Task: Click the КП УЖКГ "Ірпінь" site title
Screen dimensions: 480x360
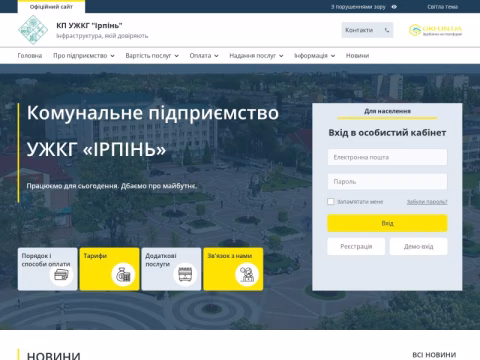Action: (89, 25)
